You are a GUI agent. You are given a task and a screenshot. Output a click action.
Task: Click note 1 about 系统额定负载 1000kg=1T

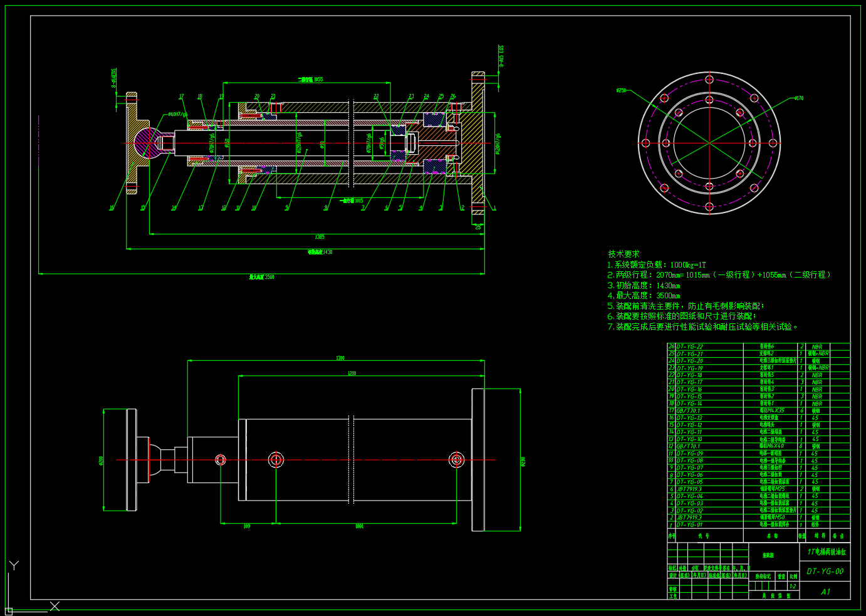[x=657, y=264]
